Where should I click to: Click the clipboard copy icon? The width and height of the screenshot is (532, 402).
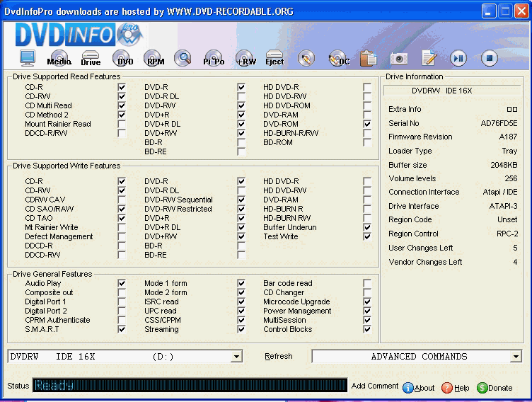368,59
